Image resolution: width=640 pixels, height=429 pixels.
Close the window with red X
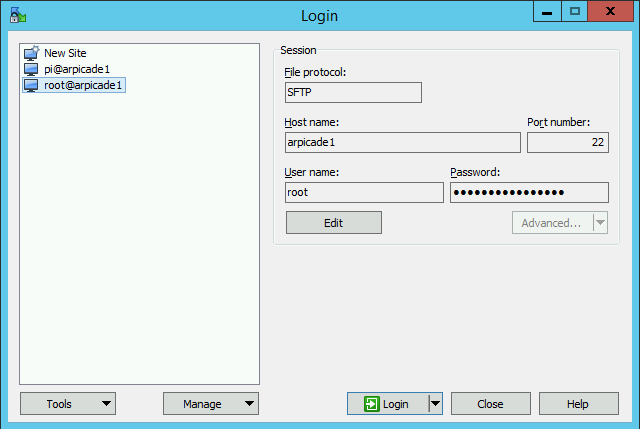611,11
